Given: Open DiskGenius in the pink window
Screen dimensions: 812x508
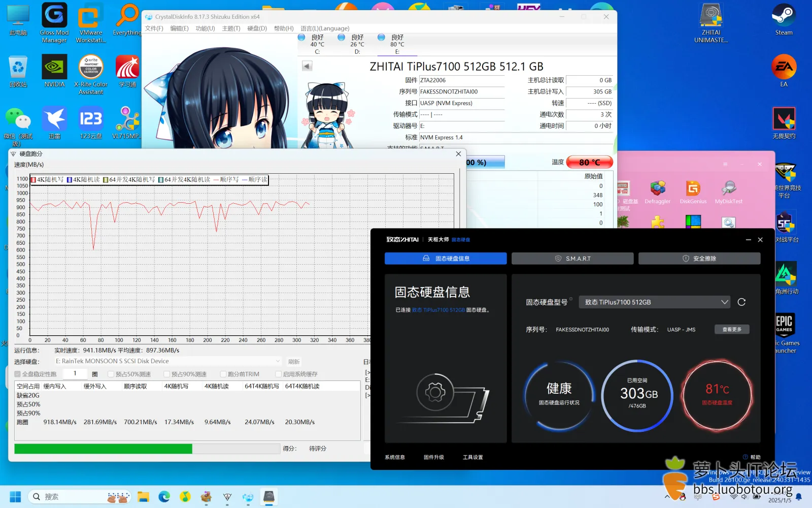Looking at the screenshot, I should [693, 193].
